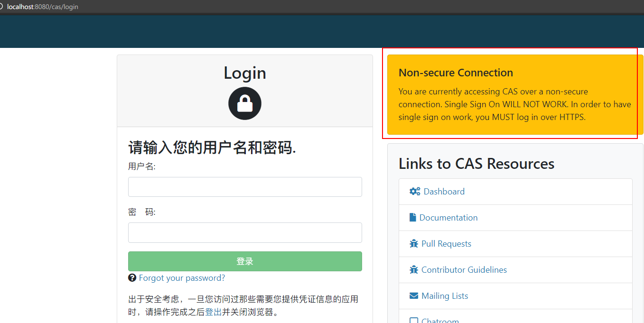Open the Documentation resource link
Viewport: 644px width, 323px height.
point(448,218)
